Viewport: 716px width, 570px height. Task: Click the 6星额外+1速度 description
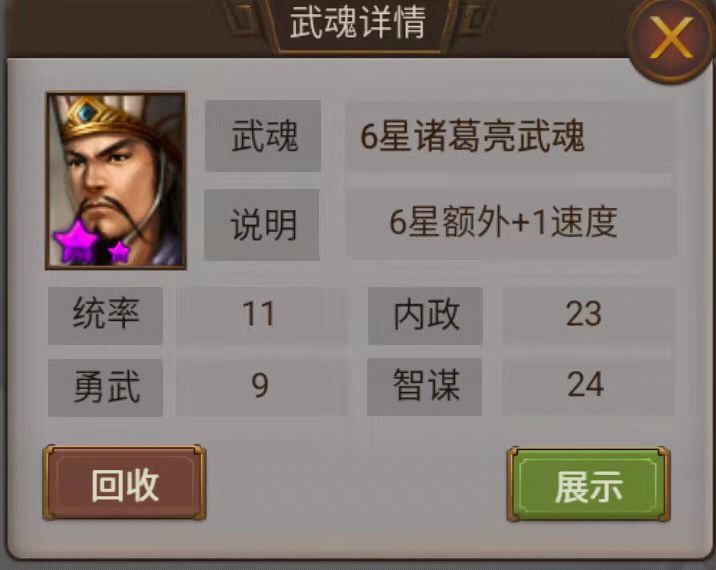click(x=503, y=222)
